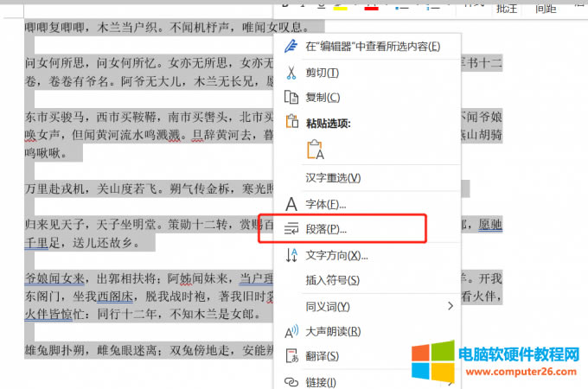Translate selection via the translate icon
588x389 pixels.
tap(291, 356)
